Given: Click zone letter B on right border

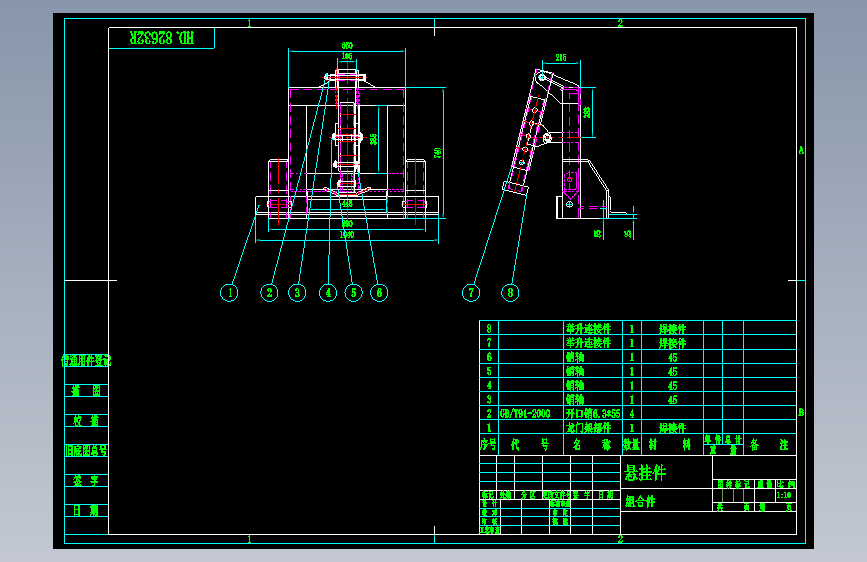Looking at the screenshot, I should [x=801, y=412].
